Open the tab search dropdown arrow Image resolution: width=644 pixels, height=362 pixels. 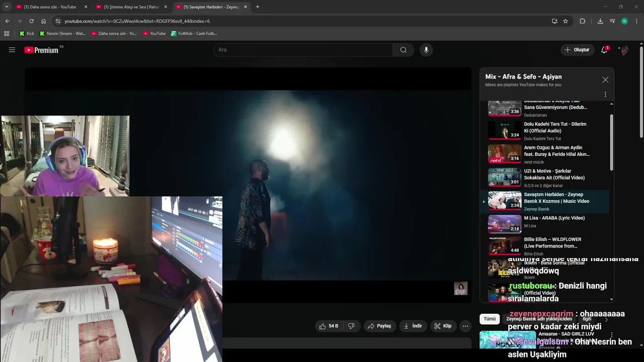coord(7,7)
